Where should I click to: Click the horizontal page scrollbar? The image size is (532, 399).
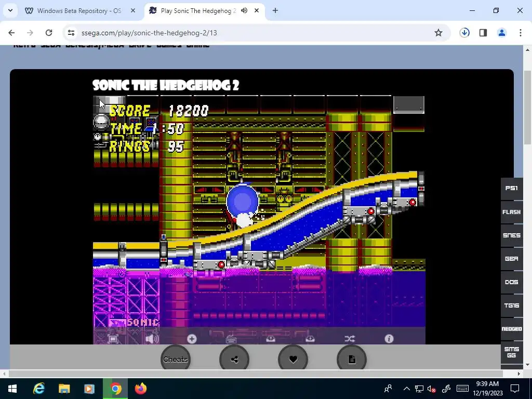point(256,374)
